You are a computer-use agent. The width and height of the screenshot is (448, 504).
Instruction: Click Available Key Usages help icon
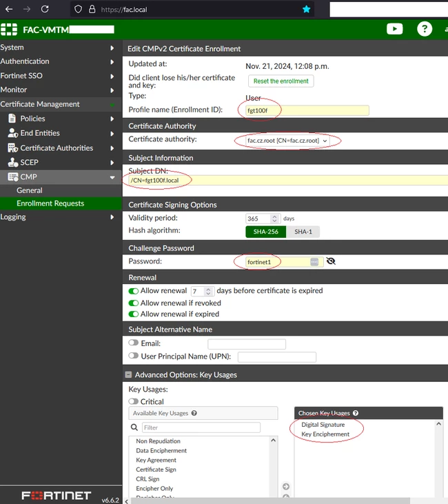coord(194,413)
